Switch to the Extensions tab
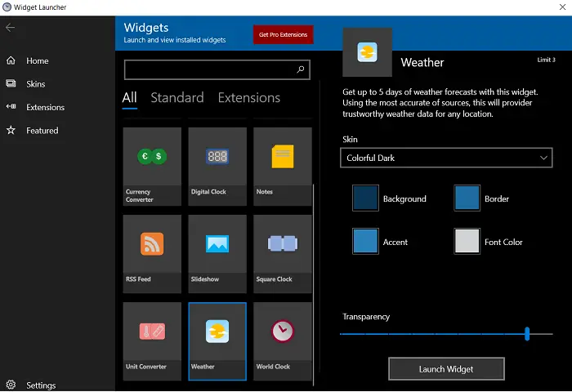The image size is (572, 392). (x=249, y=98)
